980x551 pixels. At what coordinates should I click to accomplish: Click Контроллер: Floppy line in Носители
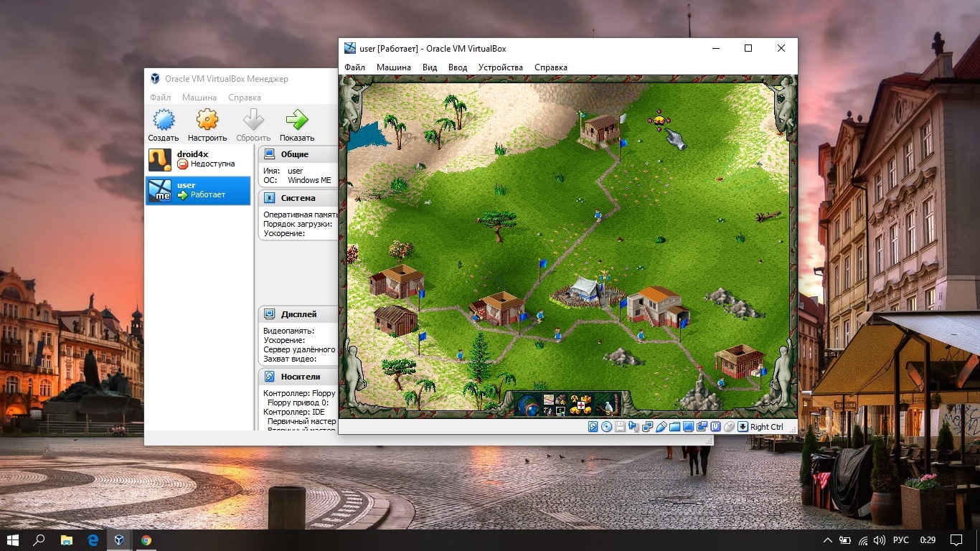click(x=299, y=393)
